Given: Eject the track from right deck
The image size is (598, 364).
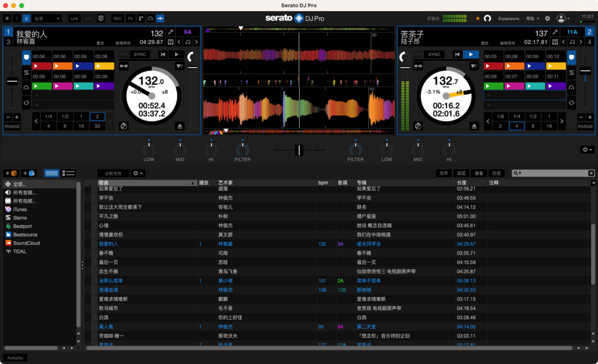Looking at the screenshot, I should pyautogui.click(x=475, y=126).
